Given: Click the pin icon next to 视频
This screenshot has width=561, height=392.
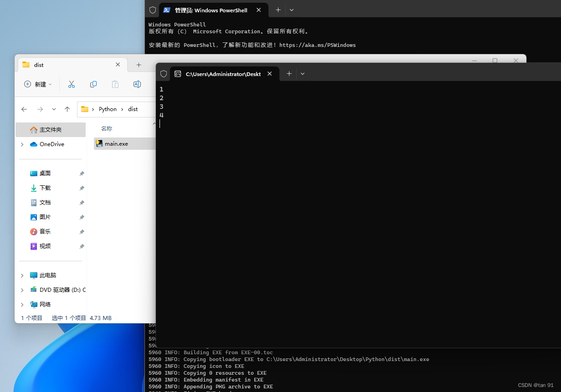Looking at the screenshot, I should (82, 246).
